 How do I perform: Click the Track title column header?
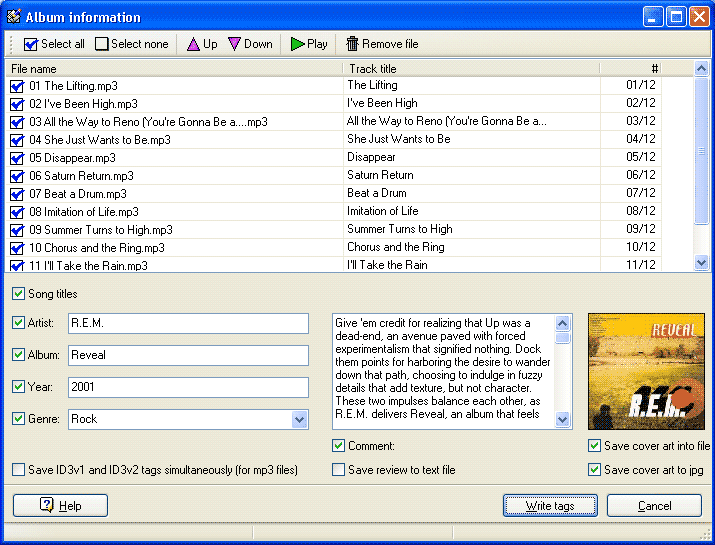click(471, 69)
